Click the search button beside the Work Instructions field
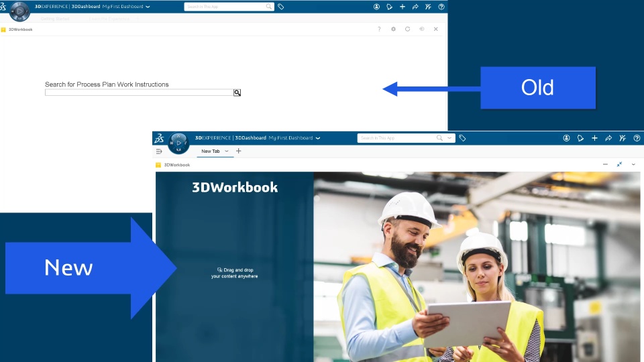This screenshot has width=644, height=362. [237, 93]
